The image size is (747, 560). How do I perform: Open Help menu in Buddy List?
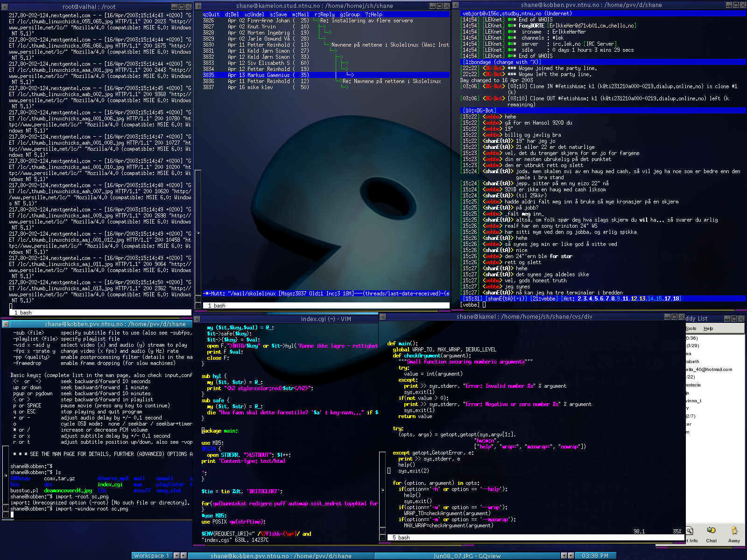[x=708, y=329]
